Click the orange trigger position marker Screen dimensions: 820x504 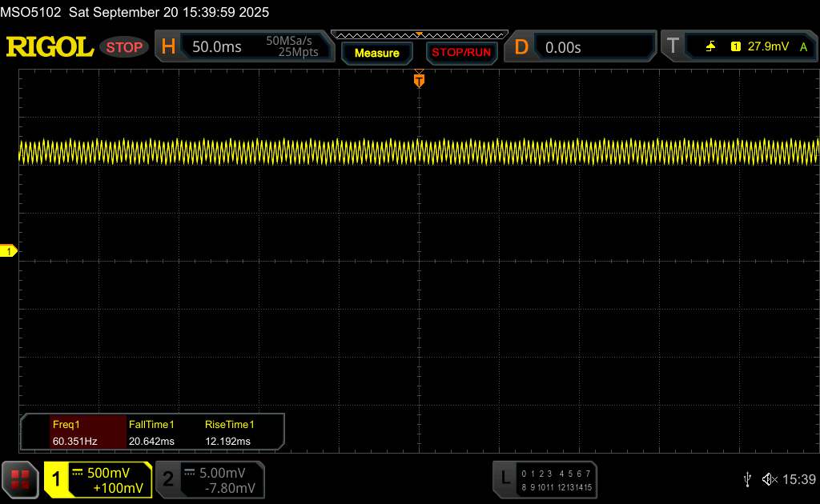pyautogui.click(x=418, y=79)
